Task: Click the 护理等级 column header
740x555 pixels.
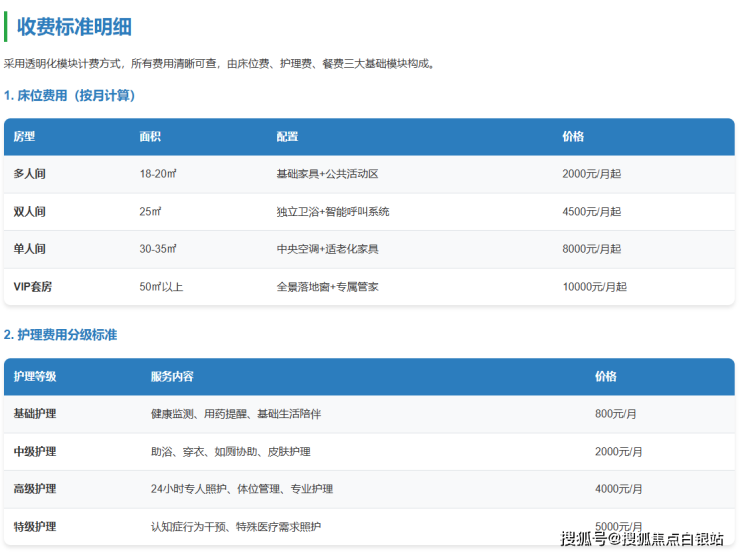Action: [35, 377]
